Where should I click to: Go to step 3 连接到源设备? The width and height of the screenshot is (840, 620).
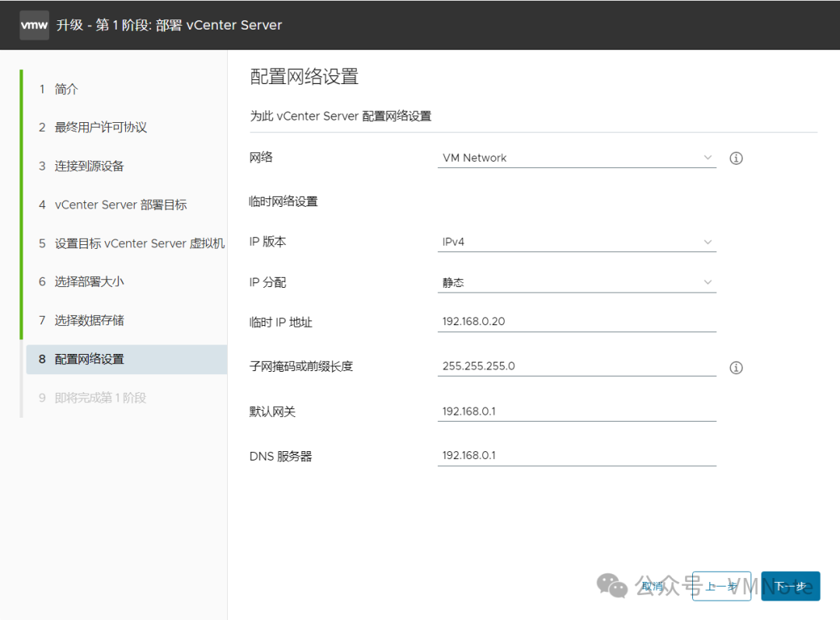(82, 166)
